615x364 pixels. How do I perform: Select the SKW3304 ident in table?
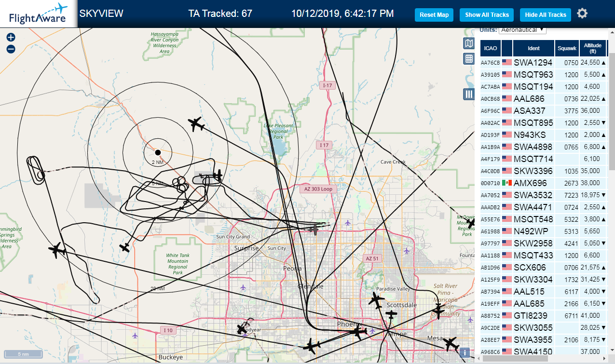[533, 280]
